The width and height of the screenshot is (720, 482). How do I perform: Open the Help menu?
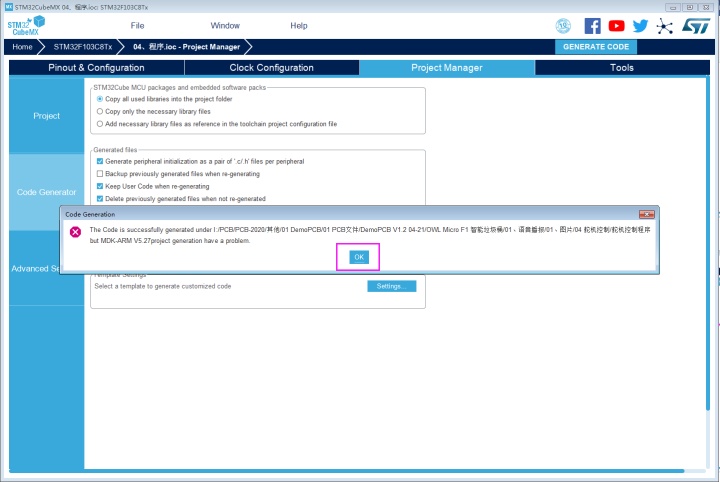point(298,26)
